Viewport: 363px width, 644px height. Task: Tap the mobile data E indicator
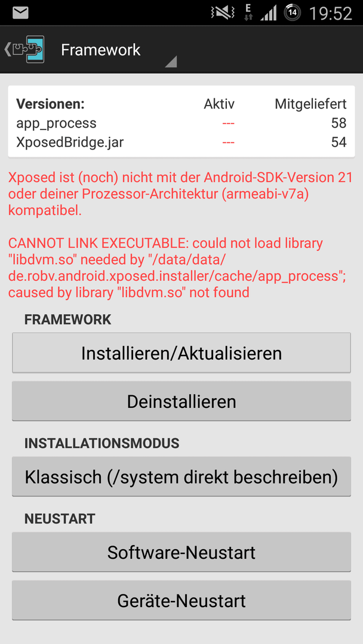point(248,13)
